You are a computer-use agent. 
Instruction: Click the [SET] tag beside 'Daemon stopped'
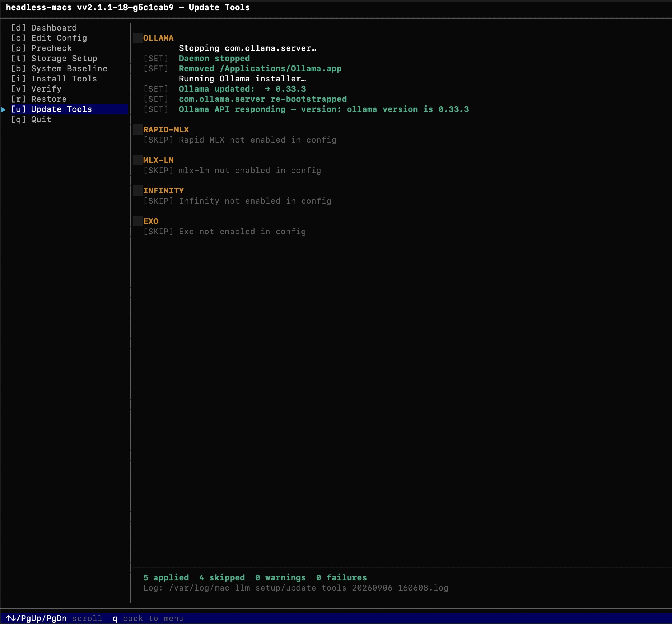tap(156, 58)
